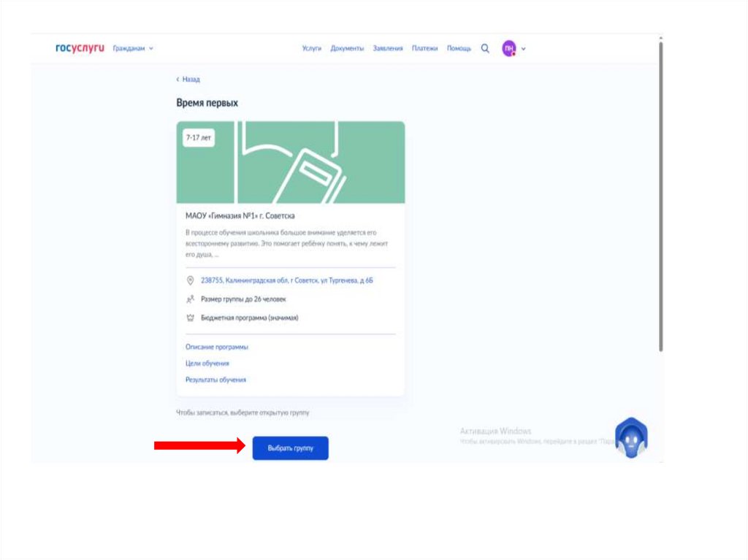Open the Помощь menu item
The image size is (748, 560).
pos(459,48)
